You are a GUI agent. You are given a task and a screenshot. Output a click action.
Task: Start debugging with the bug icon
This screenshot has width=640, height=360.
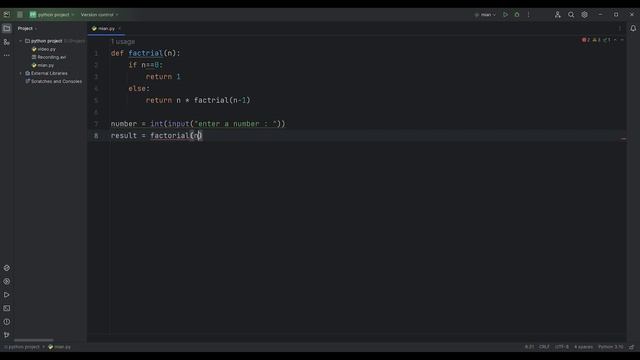(517, 15)
